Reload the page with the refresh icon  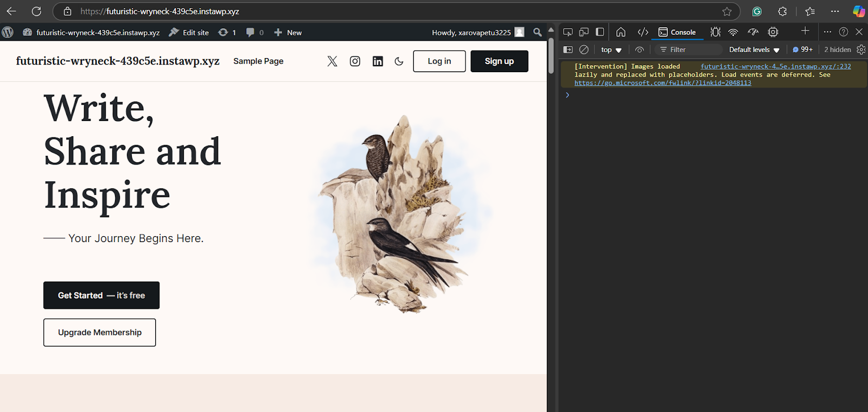point(36,11)
